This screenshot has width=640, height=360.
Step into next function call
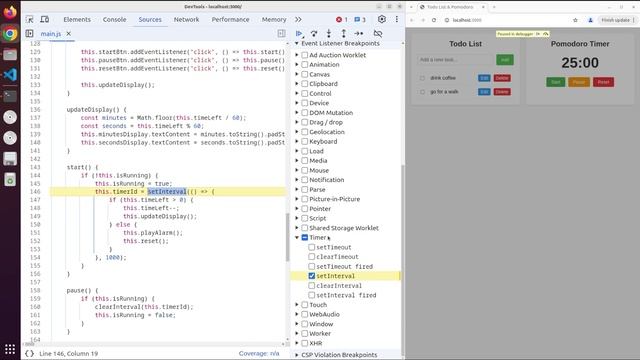coord(329,34)
